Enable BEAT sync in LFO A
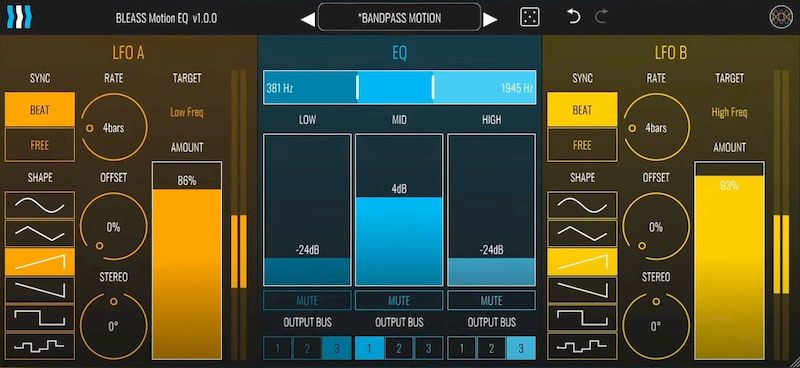Screen dimensions: 800x368 tap(40, 110)
